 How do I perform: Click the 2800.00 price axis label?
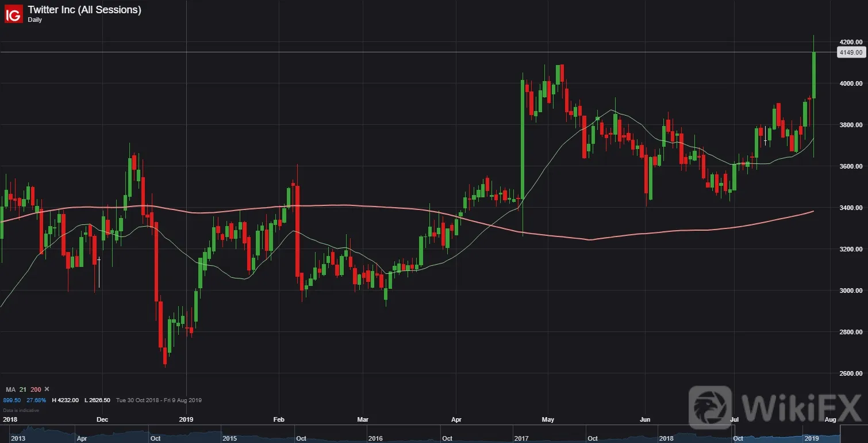(851, 332)
